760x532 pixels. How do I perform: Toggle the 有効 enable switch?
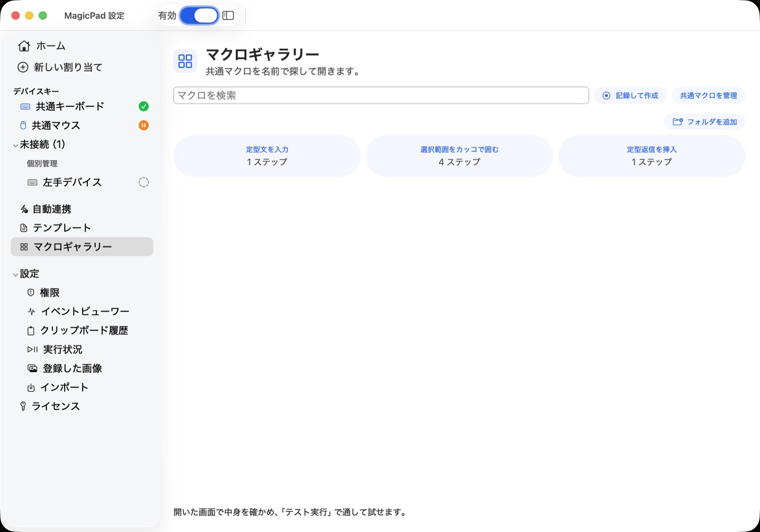coord(199,16)
